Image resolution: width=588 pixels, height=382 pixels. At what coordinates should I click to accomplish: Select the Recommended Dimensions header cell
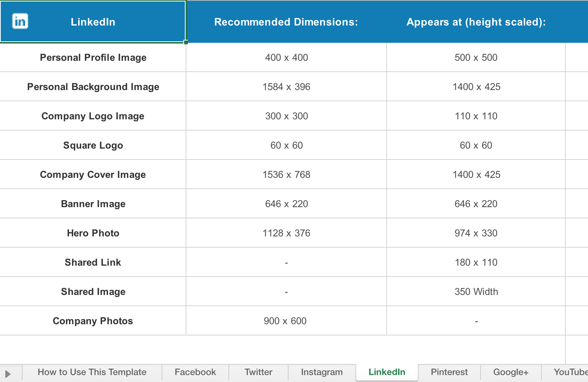point(286,22)
